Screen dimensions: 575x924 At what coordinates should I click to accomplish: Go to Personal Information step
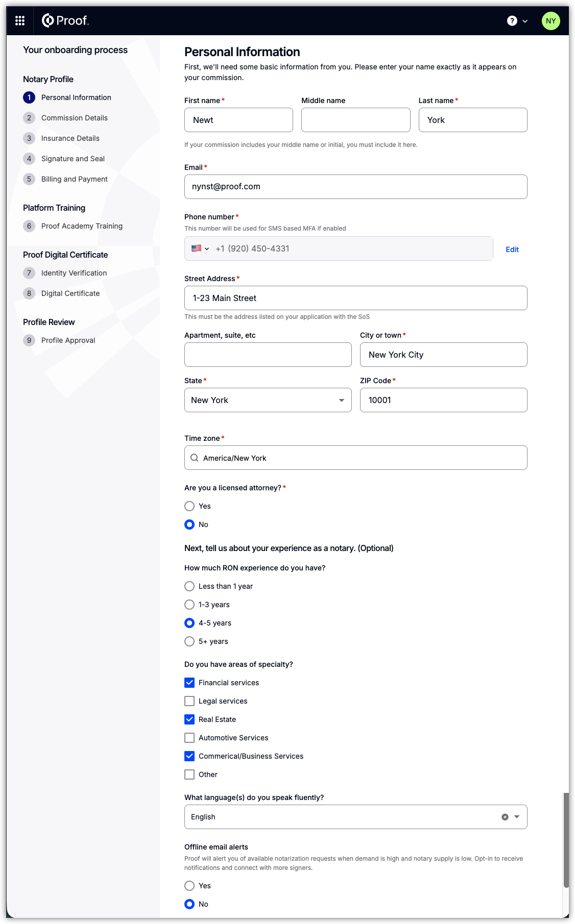[76, 97]
